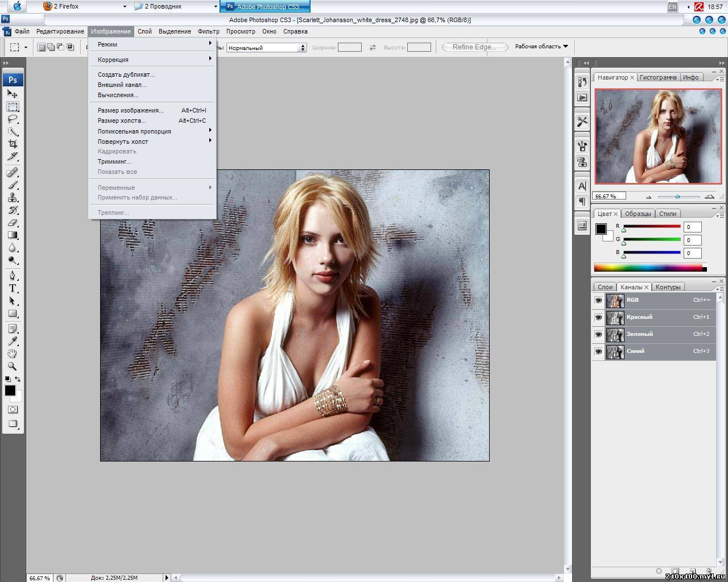Select the Blur tool

pos(13,247)
